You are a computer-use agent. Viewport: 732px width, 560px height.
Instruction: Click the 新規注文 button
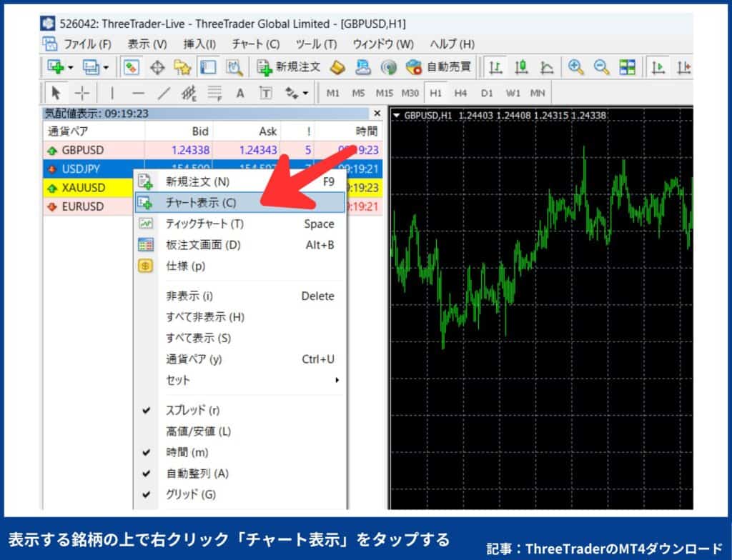[289, 68]
